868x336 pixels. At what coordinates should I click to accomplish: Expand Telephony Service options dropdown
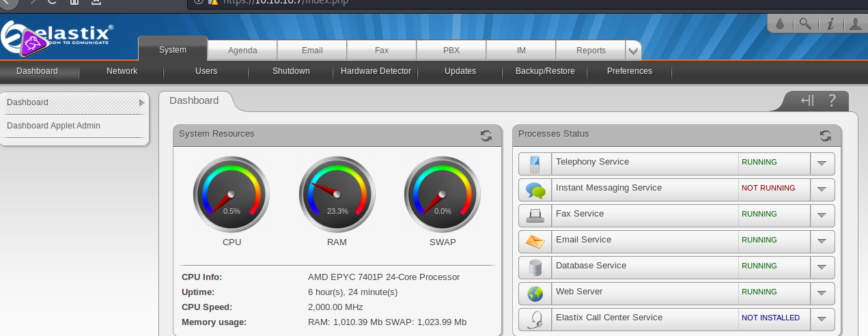[x=822, y=164]
